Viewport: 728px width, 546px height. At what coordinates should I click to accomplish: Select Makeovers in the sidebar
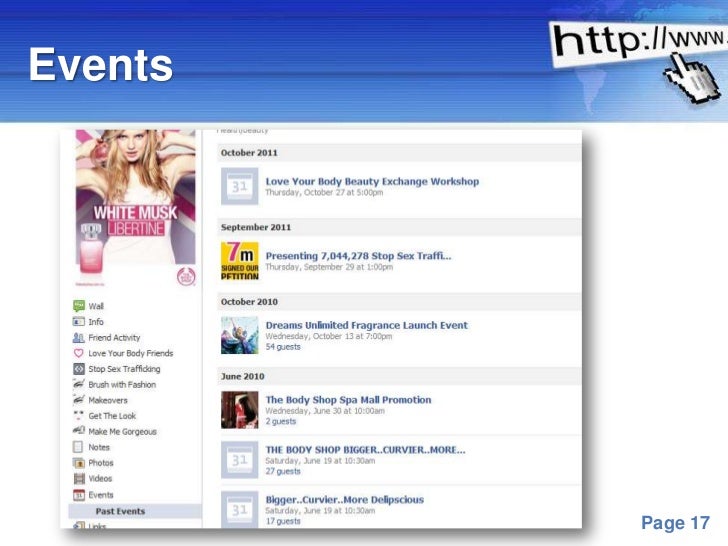point(108,400)
